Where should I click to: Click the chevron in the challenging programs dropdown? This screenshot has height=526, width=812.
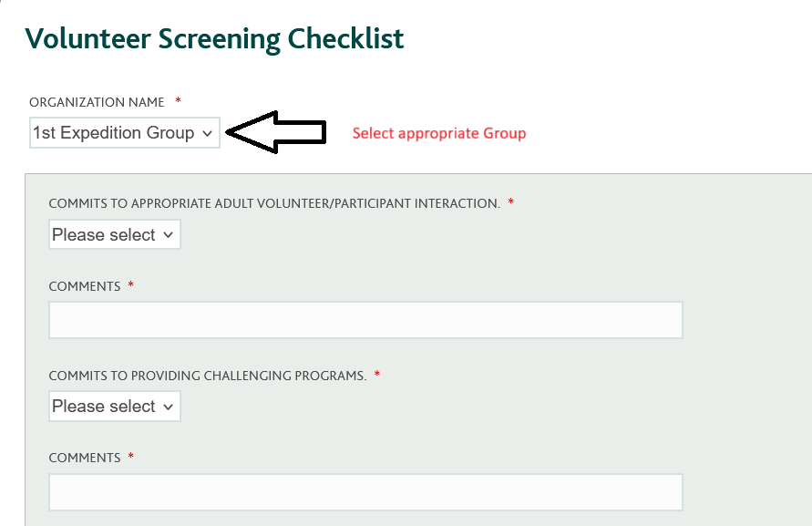[x=168, y=407]
